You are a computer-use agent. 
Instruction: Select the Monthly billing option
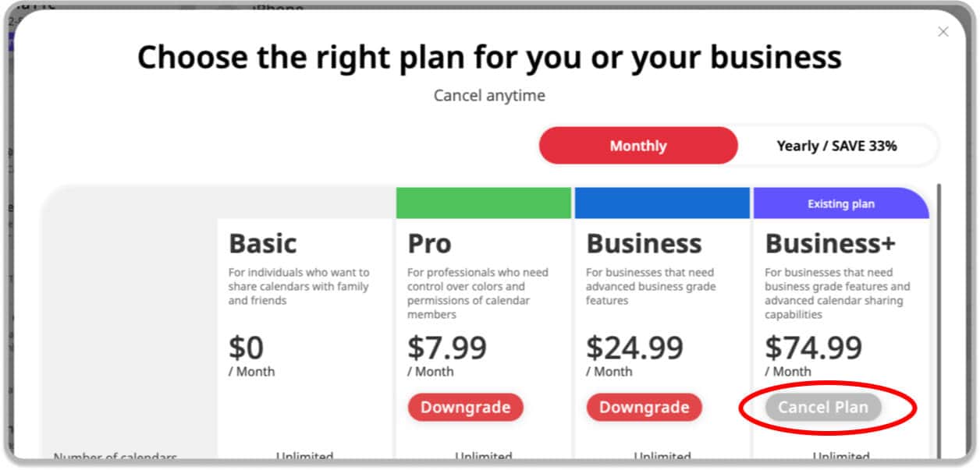[x=638, y=146]
